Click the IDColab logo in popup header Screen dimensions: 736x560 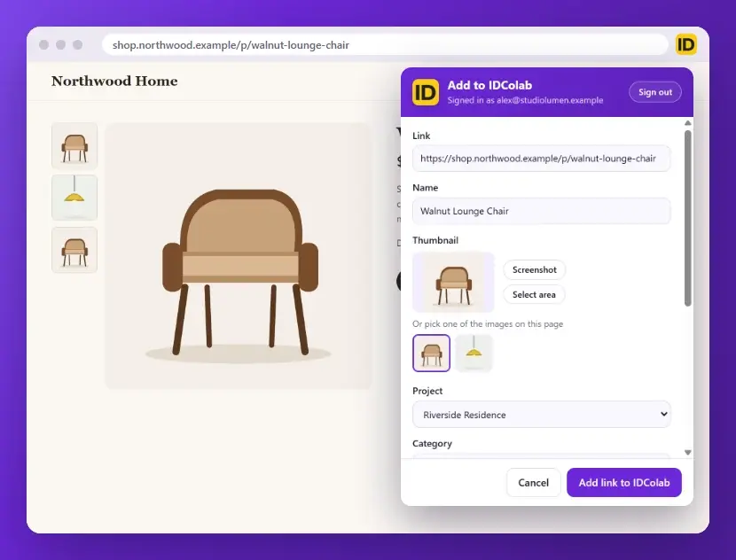tap(426, 92)
